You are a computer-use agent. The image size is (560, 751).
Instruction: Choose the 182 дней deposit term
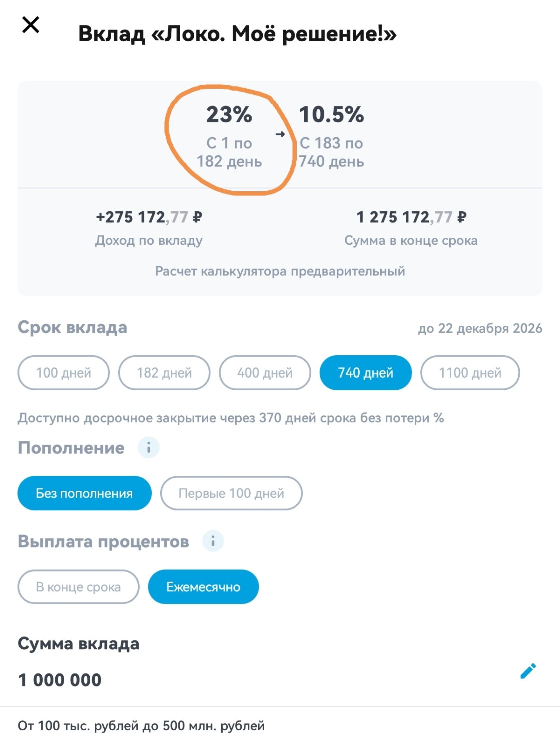pyautogui.click(x=164, y=373)
